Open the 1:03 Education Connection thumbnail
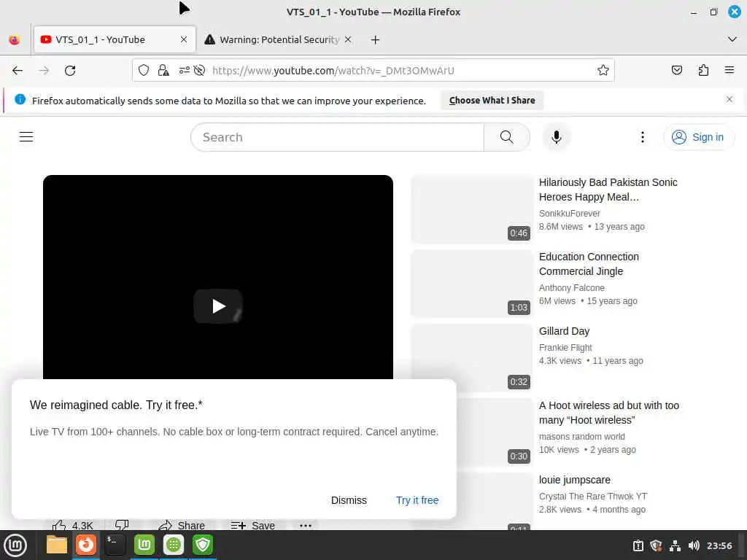Viewport: 747px width, 560px height. 472,284
